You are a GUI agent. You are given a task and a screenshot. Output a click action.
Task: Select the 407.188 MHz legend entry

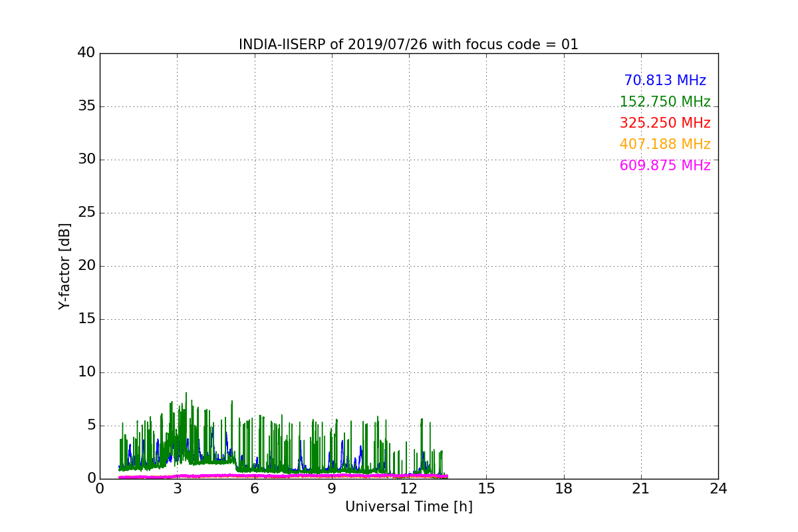[x=665, y=144]
